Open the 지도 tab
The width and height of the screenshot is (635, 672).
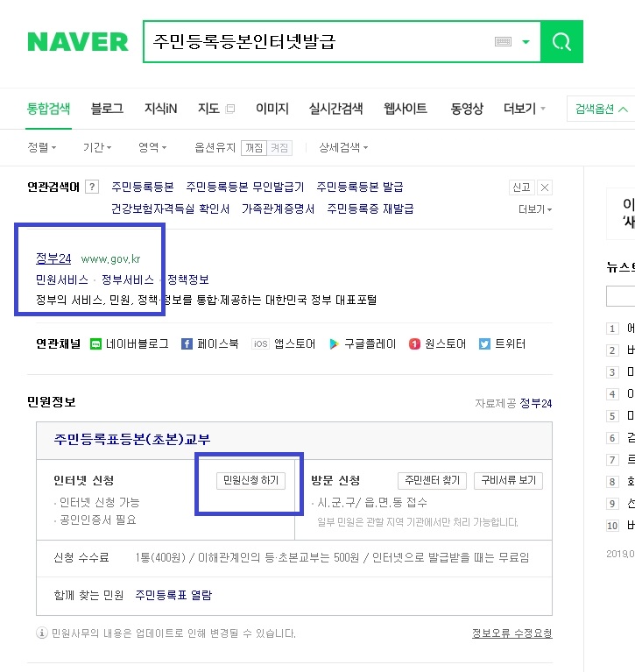pyautogui.click(x=208, y=109)
